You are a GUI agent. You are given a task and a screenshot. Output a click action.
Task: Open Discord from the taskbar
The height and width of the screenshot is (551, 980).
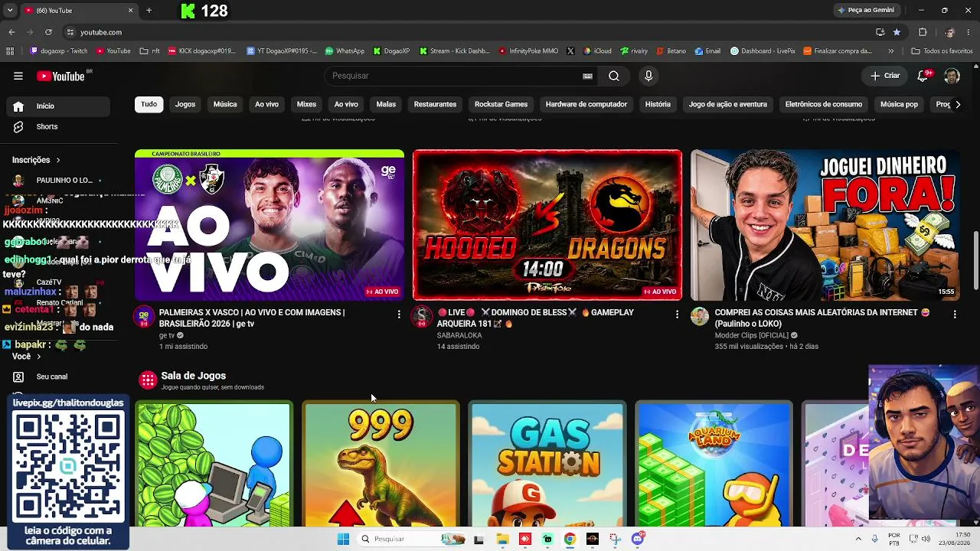(638, 539)
